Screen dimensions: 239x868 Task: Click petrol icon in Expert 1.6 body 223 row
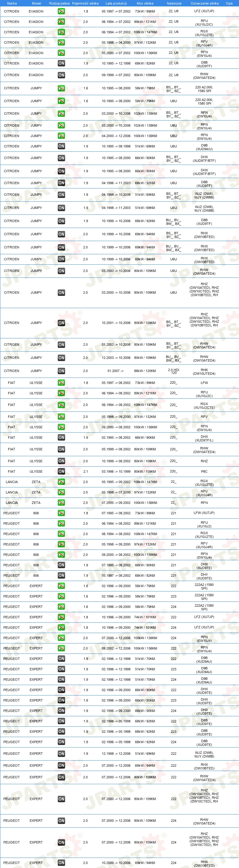61,596
